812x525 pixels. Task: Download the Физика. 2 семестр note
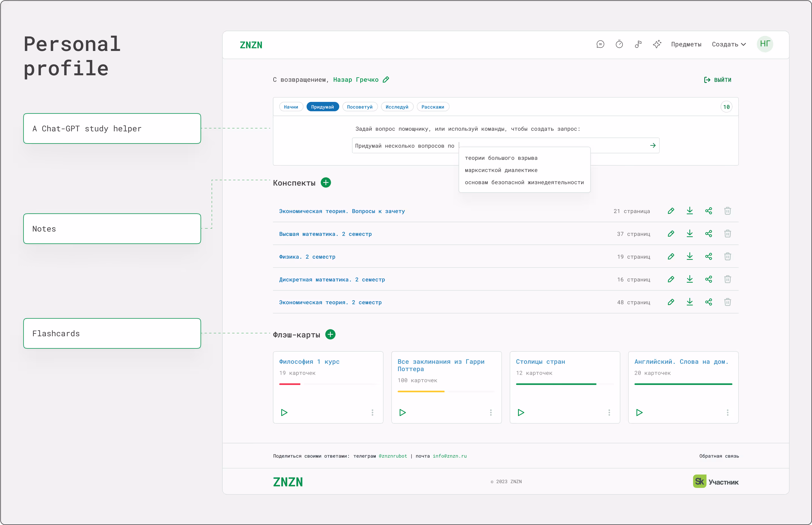690,256
